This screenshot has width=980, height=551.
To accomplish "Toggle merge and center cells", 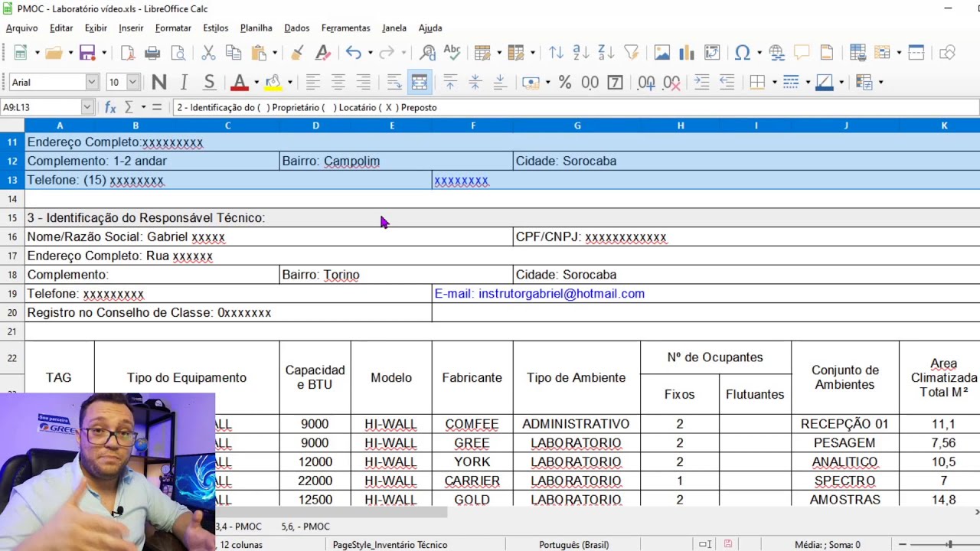I will tap(420, 82).
